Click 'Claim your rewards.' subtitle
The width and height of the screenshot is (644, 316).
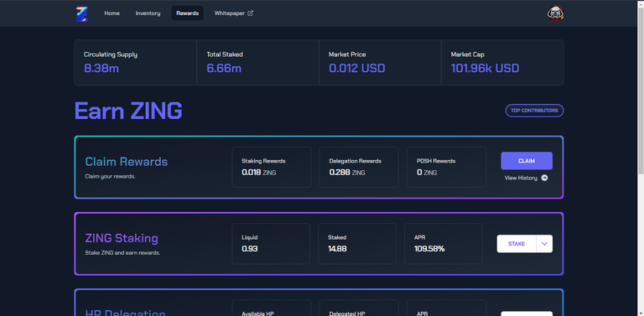[110, 177]
